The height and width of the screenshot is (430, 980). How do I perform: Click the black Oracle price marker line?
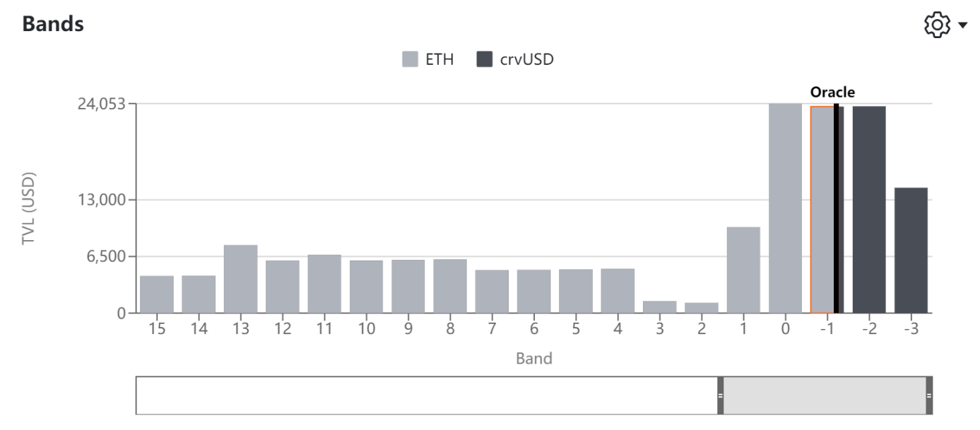click(837, 208)
